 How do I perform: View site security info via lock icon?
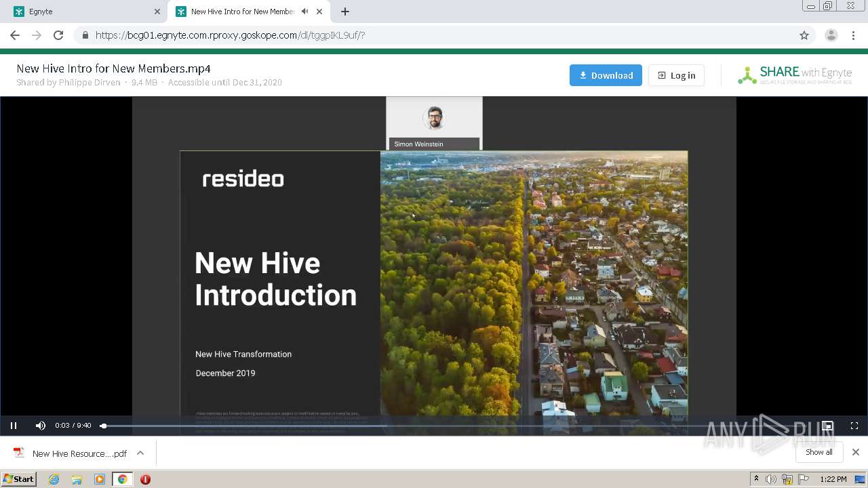tap(85, 35)
